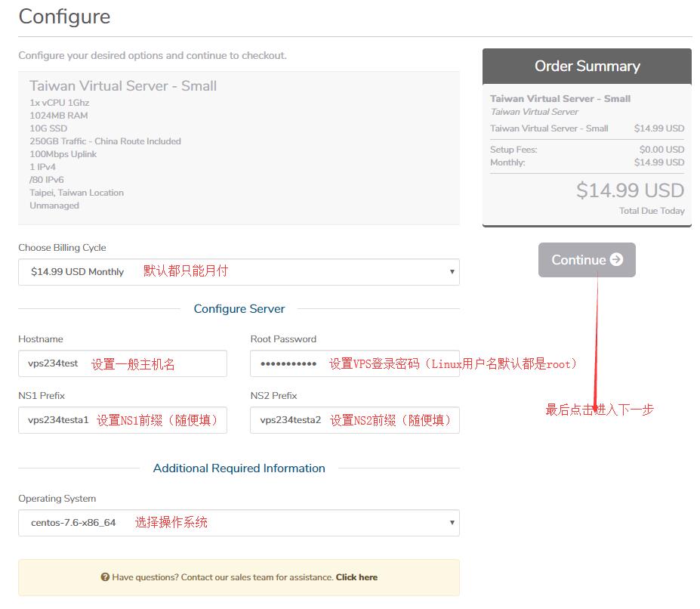
Task: Click the "Hostname" field label
Action: coord(41,339)
